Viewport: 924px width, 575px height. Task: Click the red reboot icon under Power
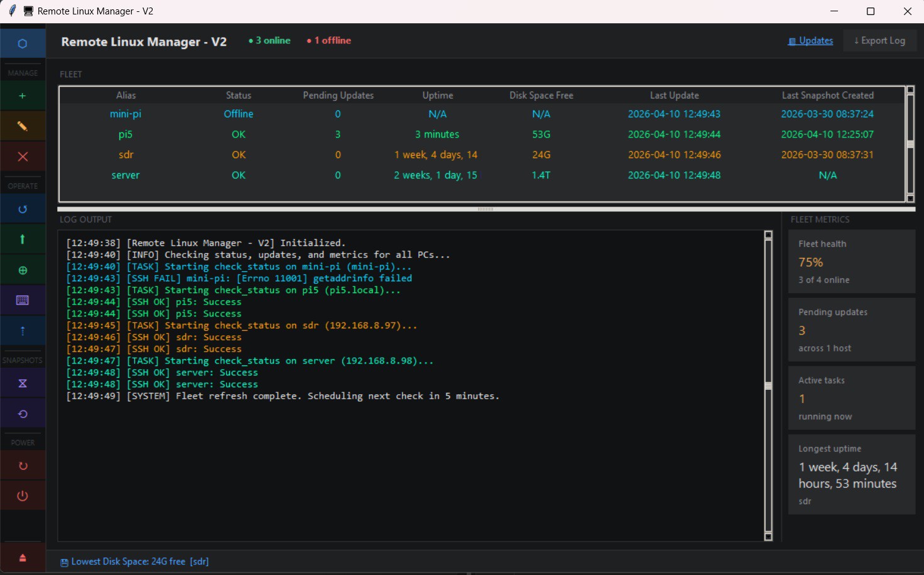tap(23, 466)
